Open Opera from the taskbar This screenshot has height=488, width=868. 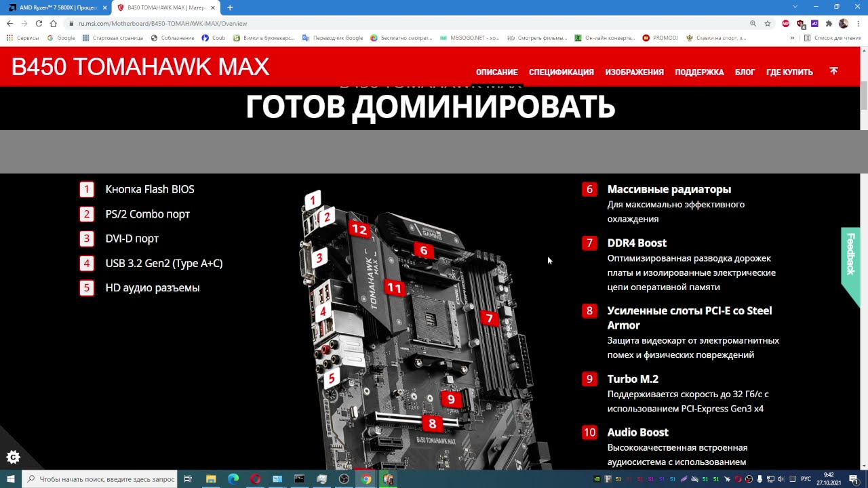coord(256,479)
